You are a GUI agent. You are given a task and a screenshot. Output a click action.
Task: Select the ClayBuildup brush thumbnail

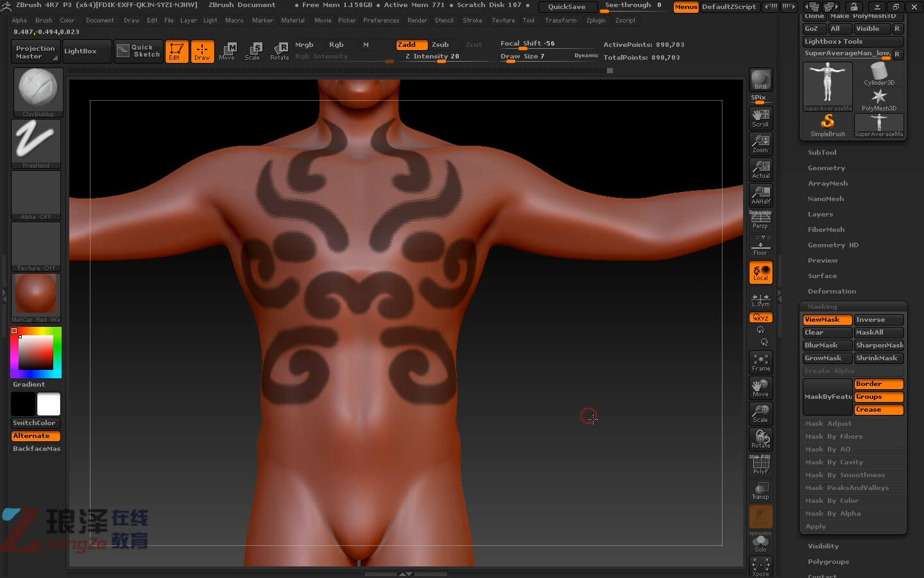click(37, 91)
